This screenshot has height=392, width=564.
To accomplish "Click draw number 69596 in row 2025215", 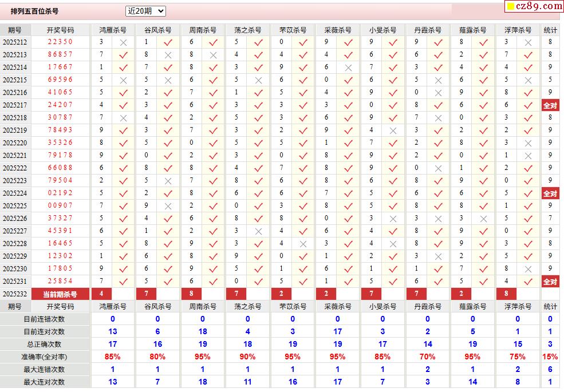I will [x=60, y=80].
